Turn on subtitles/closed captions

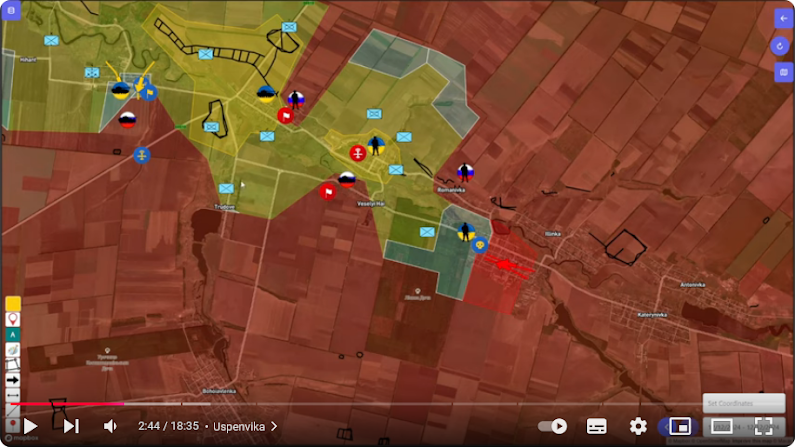coord(596,426)
